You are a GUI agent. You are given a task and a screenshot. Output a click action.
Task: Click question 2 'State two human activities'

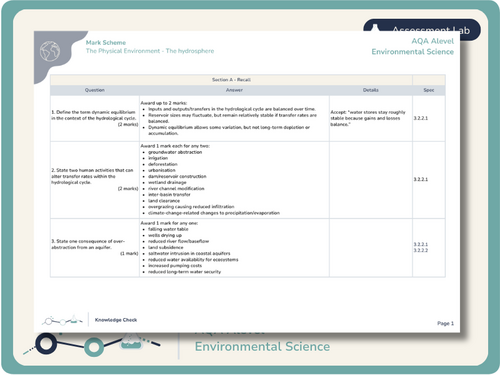[94, 179]
